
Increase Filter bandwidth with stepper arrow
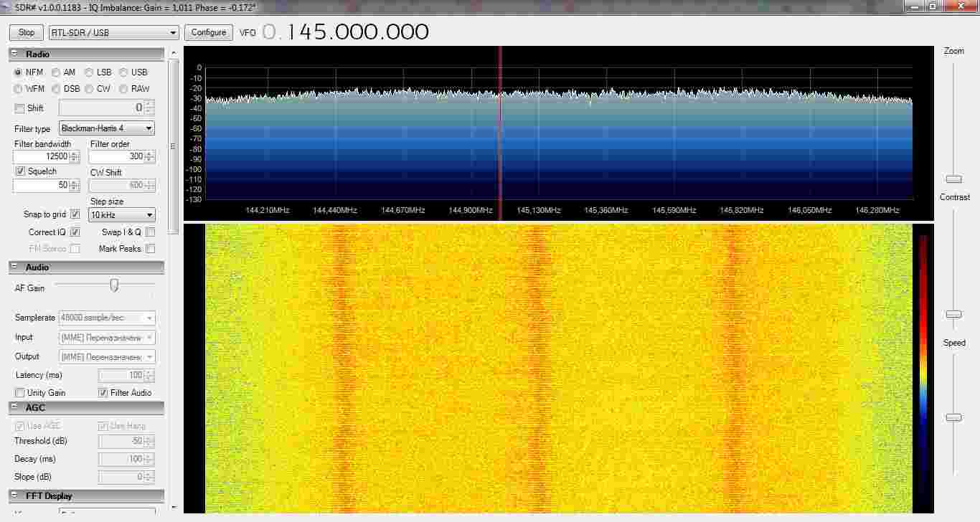pos(75,153)
